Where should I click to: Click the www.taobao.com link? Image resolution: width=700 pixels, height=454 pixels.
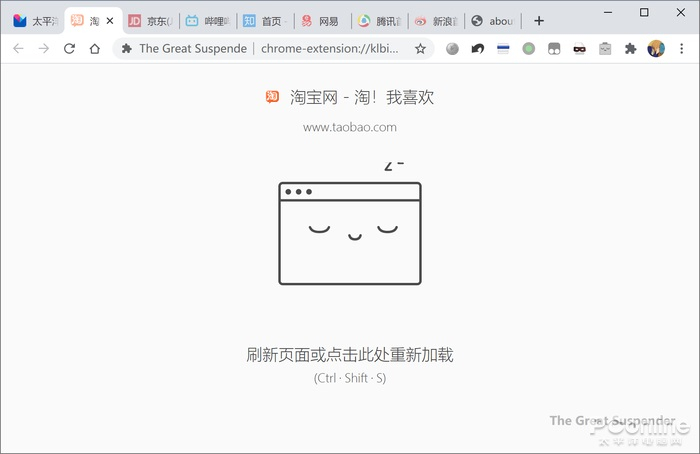click(350, 127)
